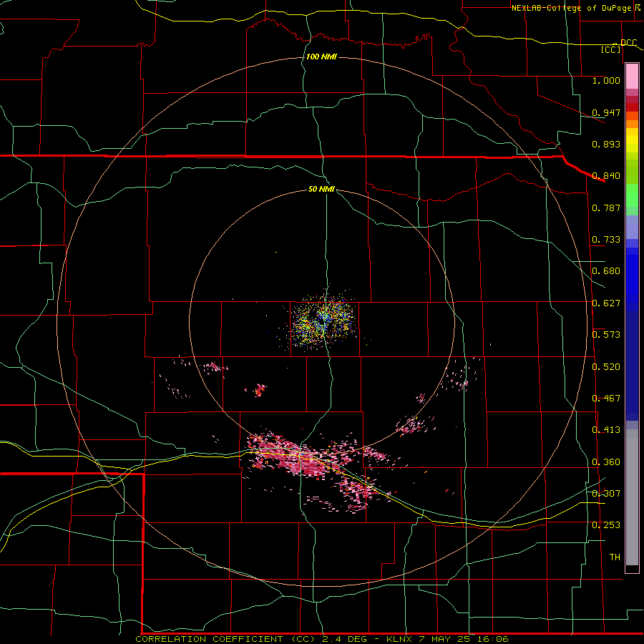Click the 0.893 color scale value
The height and width of the screenshot is (644, 644).
(x=606, y=144)
